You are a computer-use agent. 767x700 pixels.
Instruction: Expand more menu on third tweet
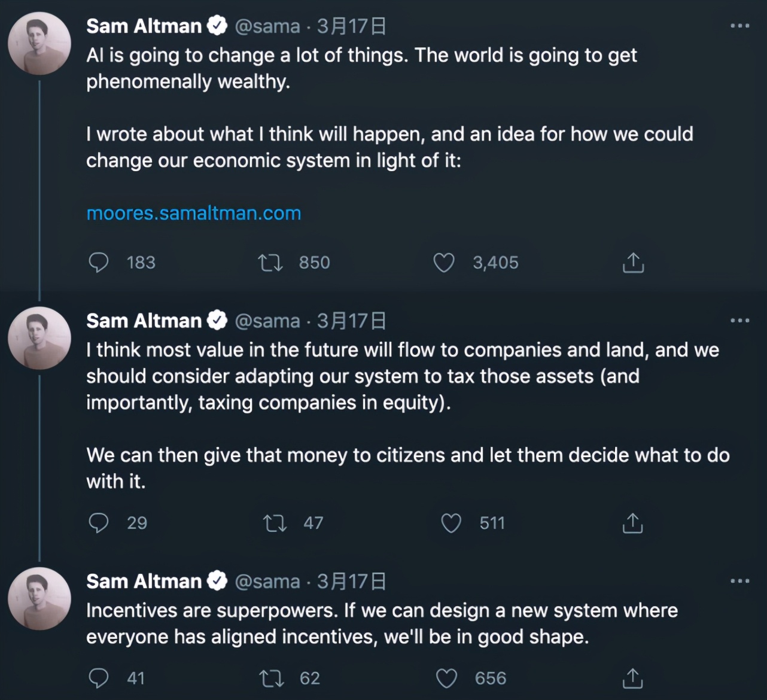pos(740,581)
